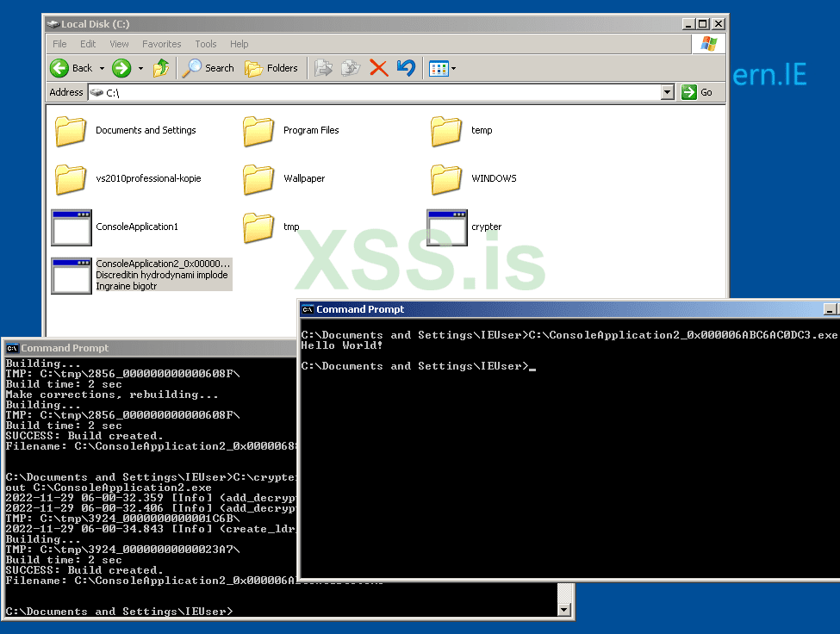840x634 pixels.
Task: Open the Address bar dropdown list
Action: [667, 92]
